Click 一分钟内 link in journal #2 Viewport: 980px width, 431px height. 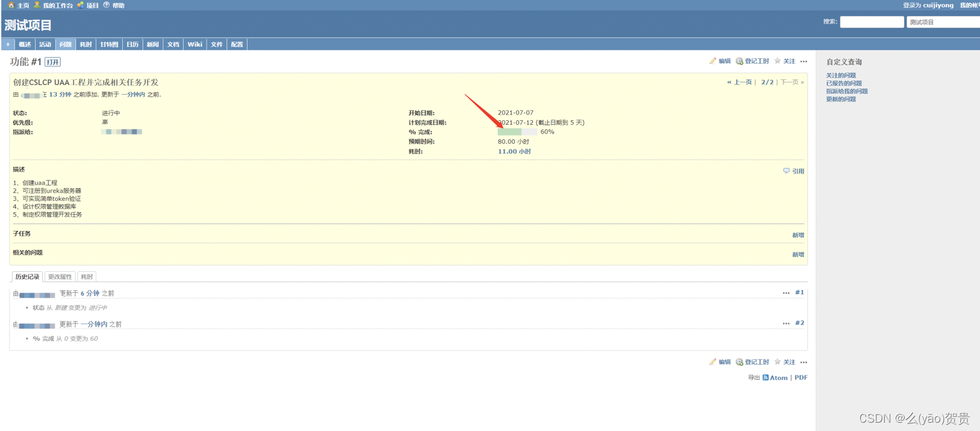click(94, 324)
